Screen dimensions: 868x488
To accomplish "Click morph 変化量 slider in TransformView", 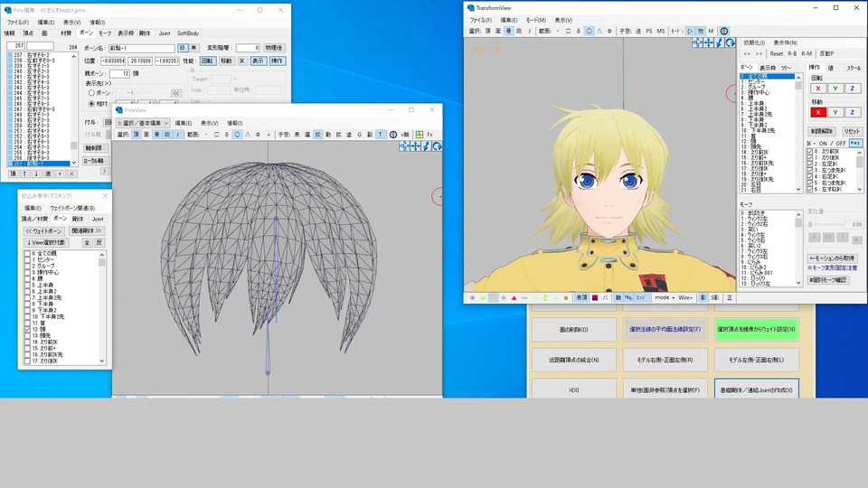I will click(826, 225).
